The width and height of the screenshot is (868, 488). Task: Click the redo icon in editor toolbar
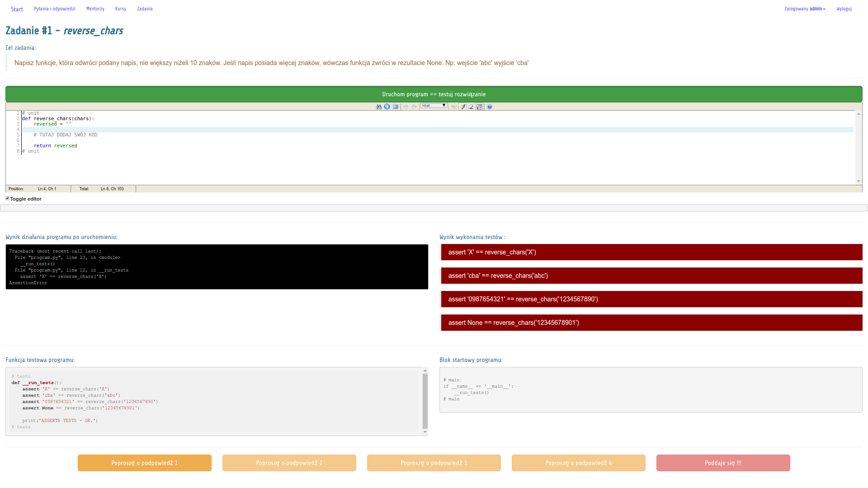click(x=414, y=107)
